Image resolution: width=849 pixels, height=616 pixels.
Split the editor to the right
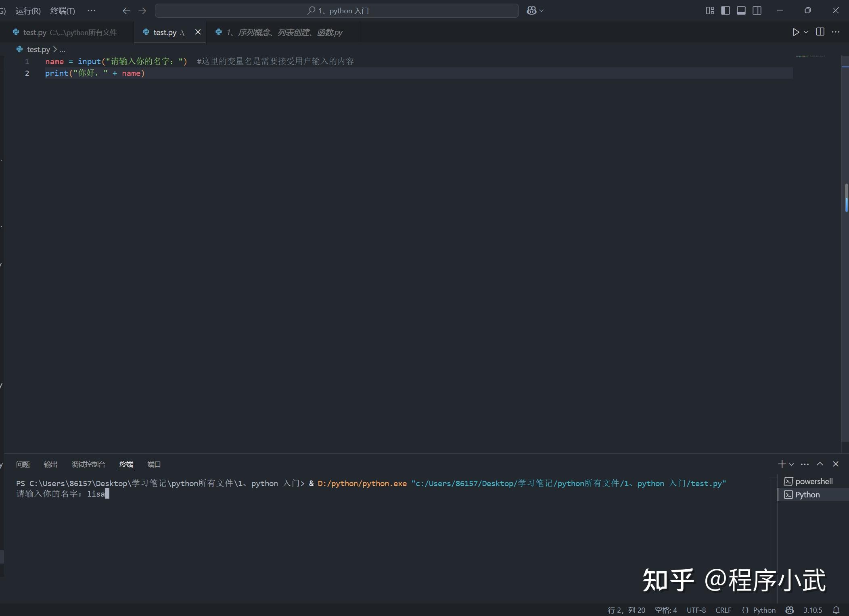[x=820, y=32]
